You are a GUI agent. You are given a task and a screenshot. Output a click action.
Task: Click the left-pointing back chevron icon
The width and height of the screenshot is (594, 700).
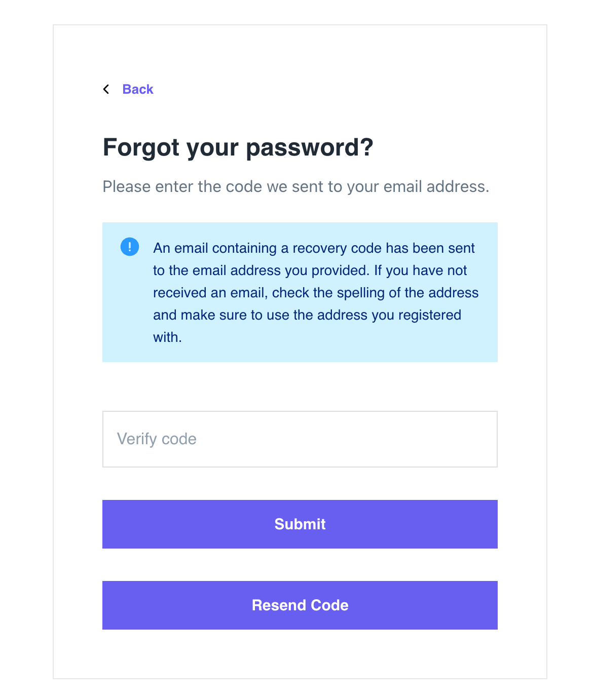coord(106,89)
